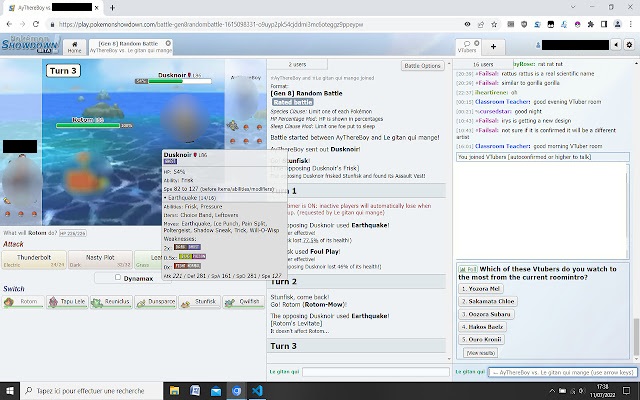The width and height of the screenshot is (640, 400).
Task: Open the Mail app from the taskbar
Action: (216, 391)
